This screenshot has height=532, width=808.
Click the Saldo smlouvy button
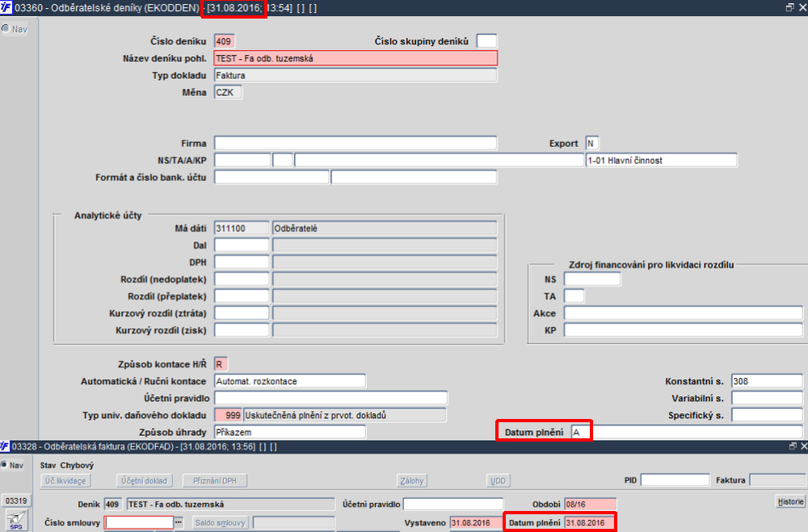point(220,522)
